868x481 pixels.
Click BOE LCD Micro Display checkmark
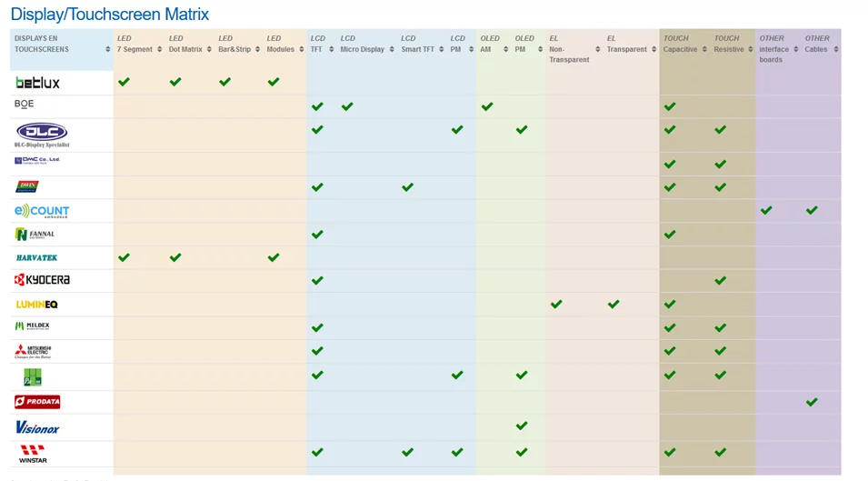pyautogui.click(x=347, y=106)
